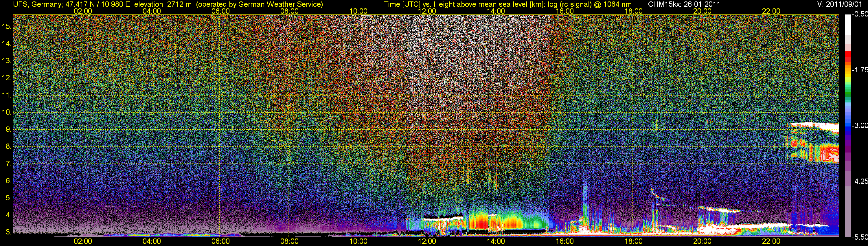This screenshot has height=246, width=868.
Task: Click the 5. km height axis label
Action: pos(8,198)
